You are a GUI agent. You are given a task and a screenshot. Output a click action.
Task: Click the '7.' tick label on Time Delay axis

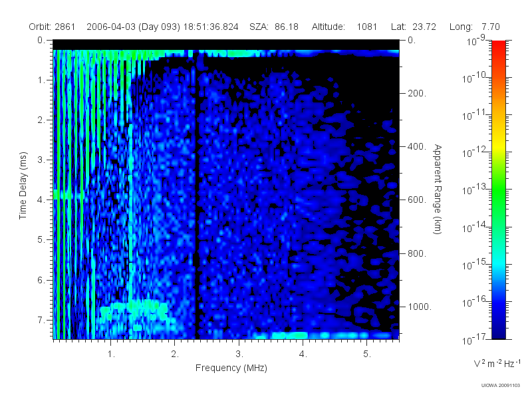click(x=41, y=320)
